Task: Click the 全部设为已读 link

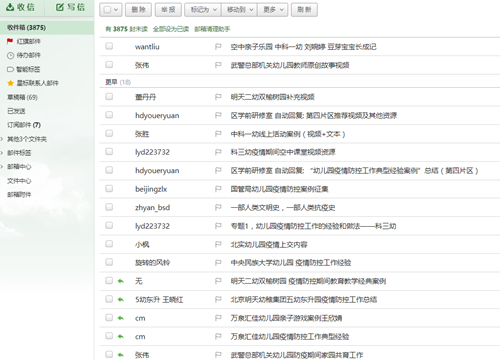Action: point(171,29)
